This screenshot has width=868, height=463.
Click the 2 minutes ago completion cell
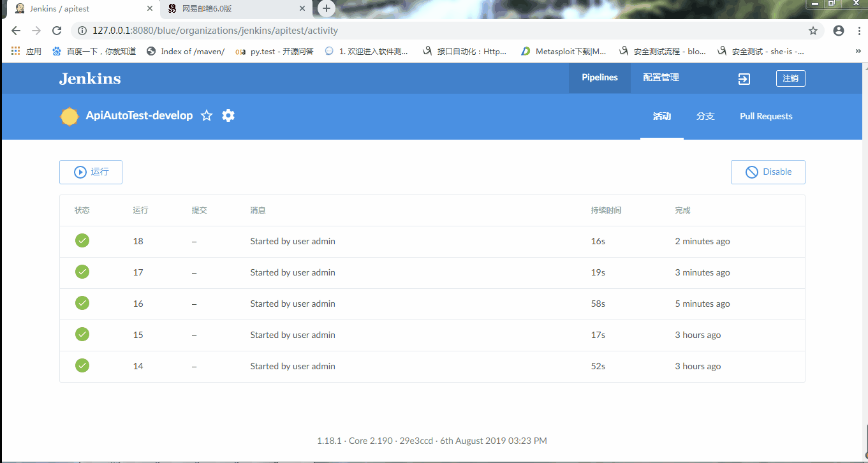pos(702,241)
